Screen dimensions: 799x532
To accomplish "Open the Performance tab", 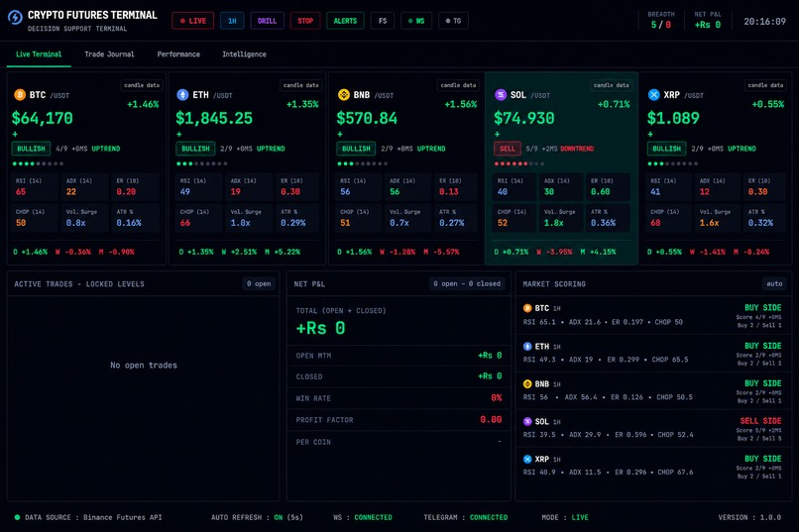I will click(178, 54).
